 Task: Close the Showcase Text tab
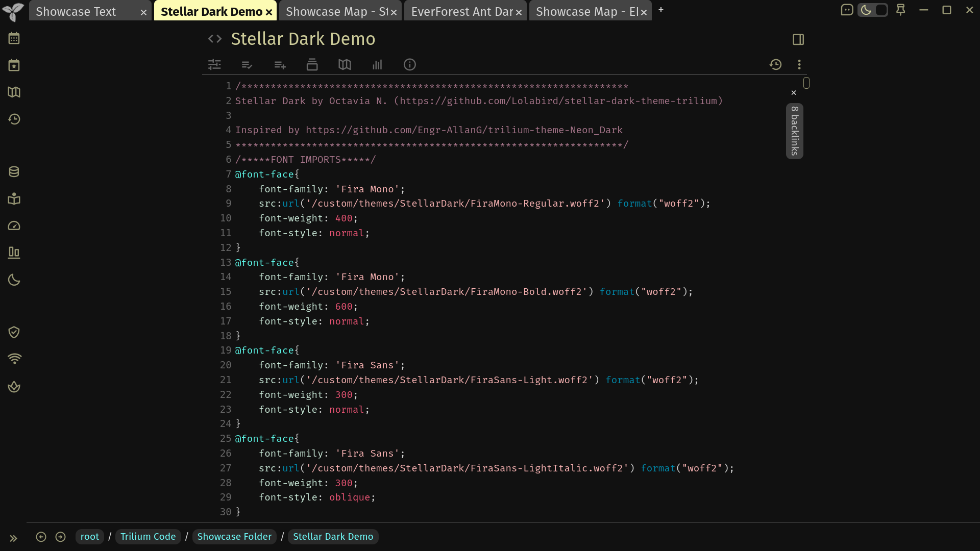(x=144, y=12)
